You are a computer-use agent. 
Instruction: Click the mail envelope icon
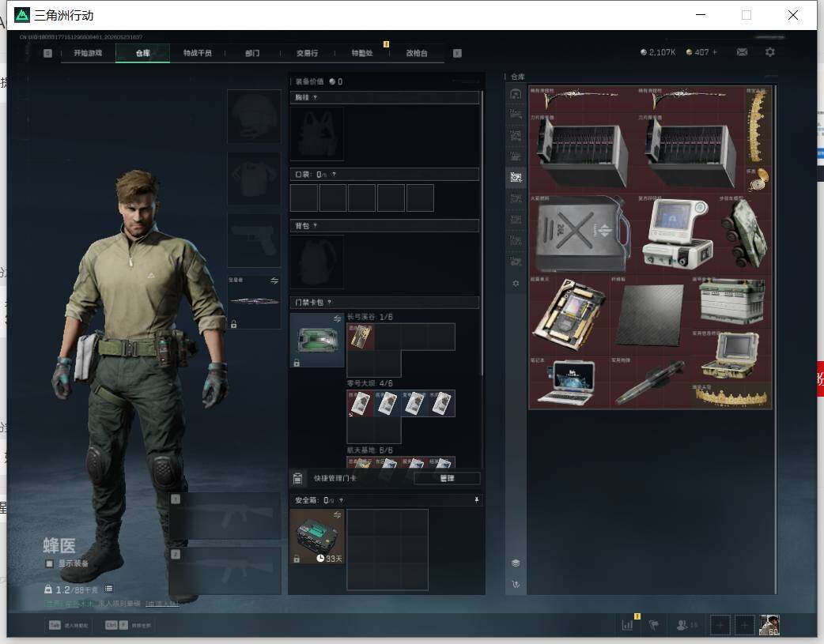(742, 52)
